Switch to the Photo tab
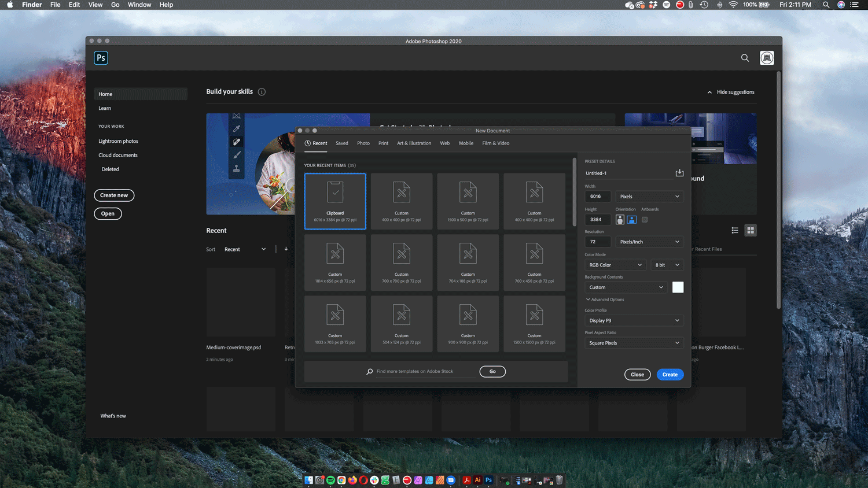The height and width of the screenshot is (488, 868). 363,143
